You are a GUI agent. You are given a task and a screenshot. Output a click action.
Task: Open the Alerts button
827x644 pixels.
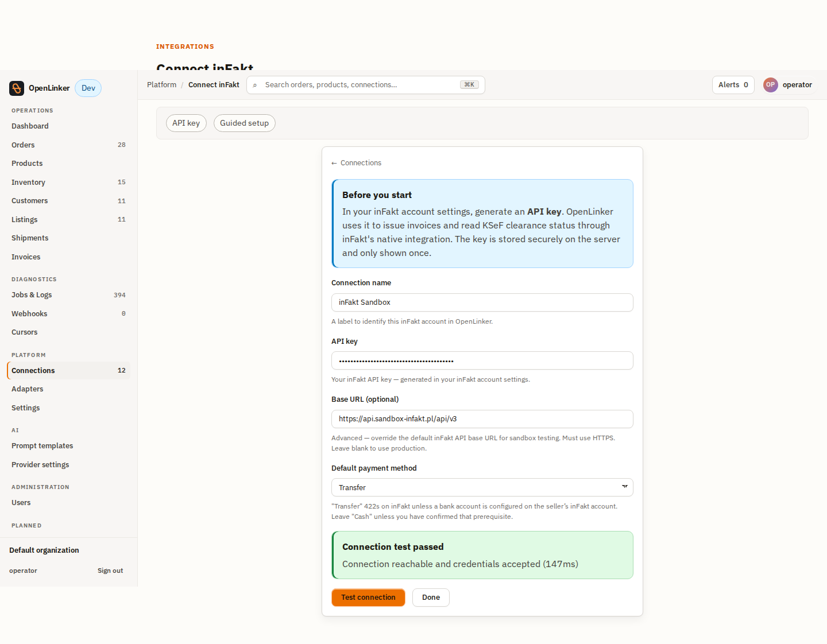pyautogui.click(x=733, y=85)
